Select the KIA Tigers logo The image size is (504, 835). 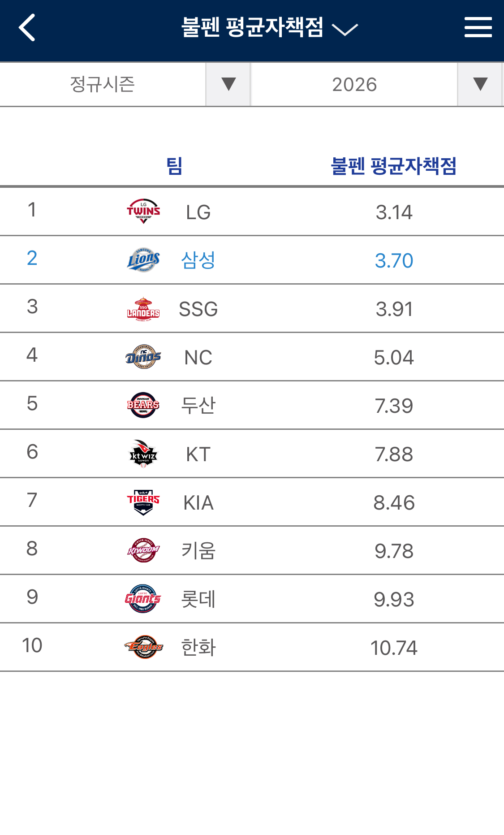pos(143,502)
